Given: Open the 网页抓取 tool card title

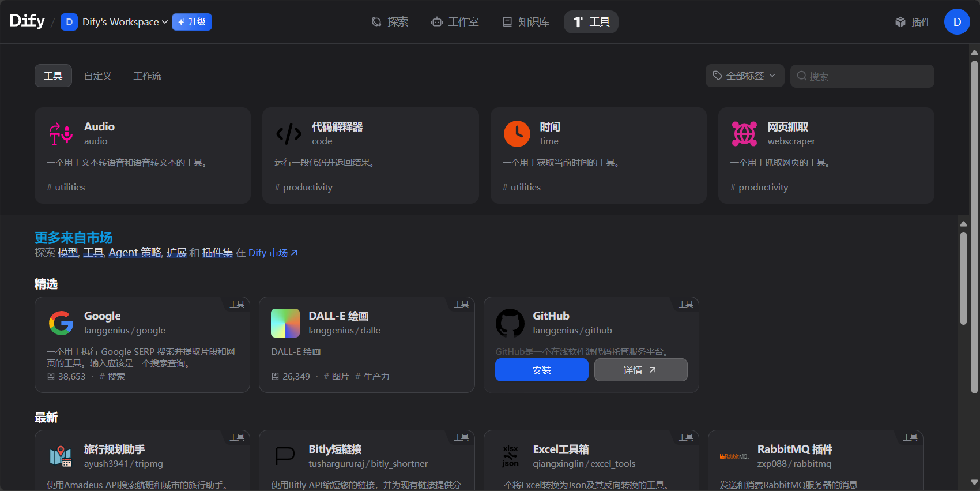Looking at the screenshot, I should (x=787, y=127).
